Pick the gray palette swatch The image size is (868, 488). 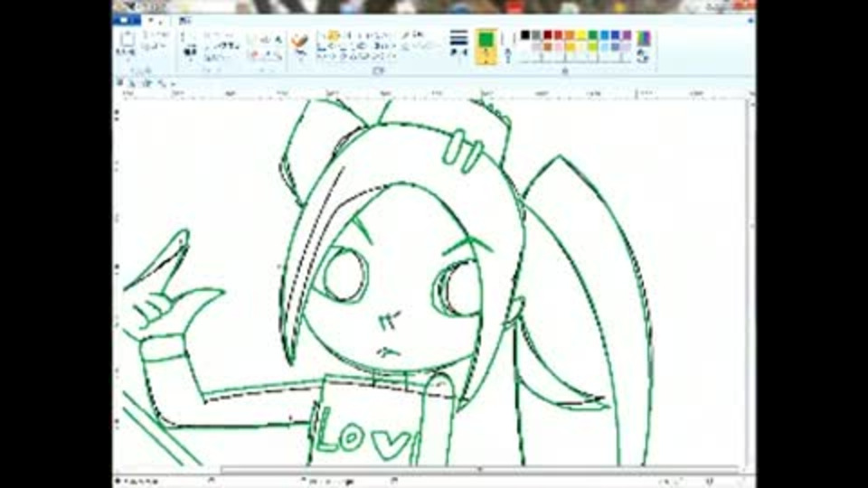click(x=536, y=36)
